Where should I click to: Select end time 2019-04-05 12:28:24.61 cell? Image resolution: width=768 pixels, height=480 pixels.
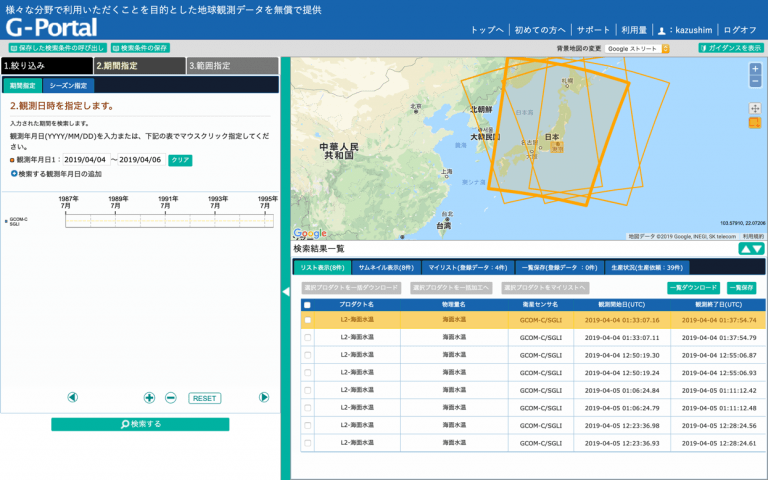point(719,443)
